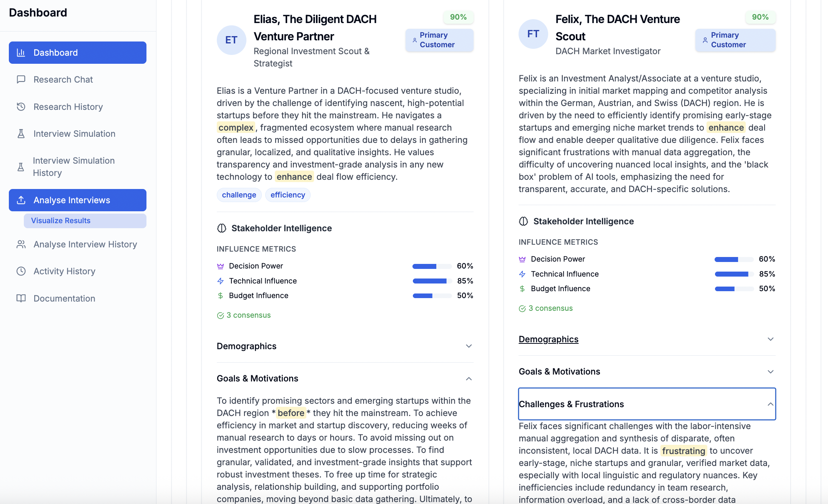Click the Primary Customer badge on Felix's card

(735, 40)
